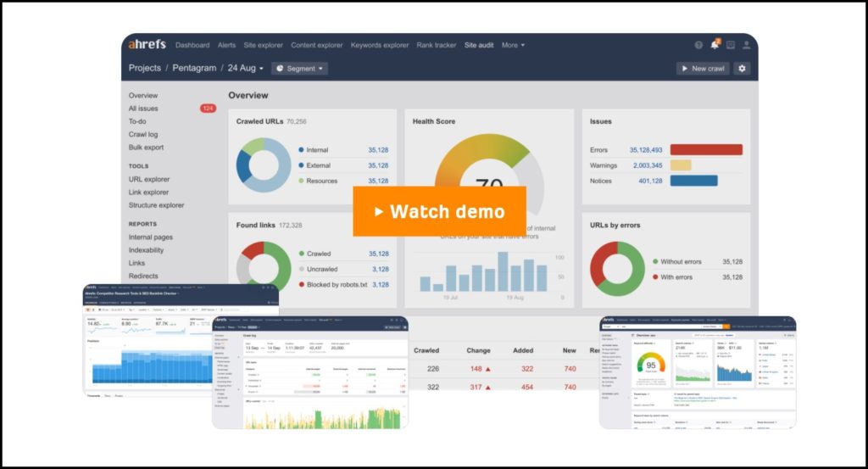
Task: Open the Segment dropdown
Action: tap(299, 68)
